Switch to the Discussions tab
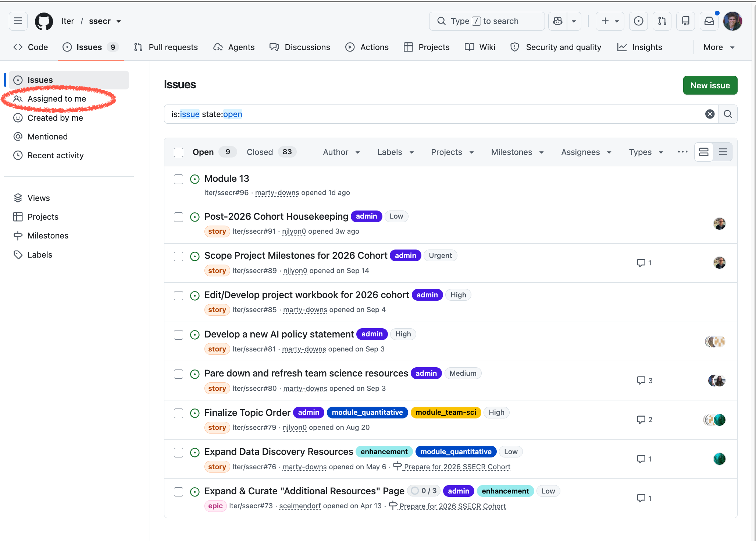This screenshot has width=756, height=541. 300,47
